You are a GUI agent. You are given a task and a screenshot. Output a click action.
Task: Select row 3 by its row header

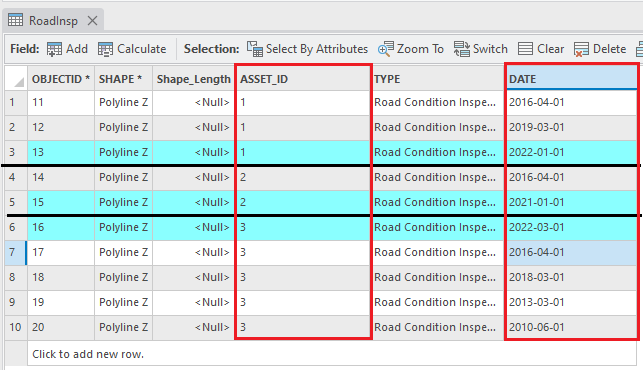(x=16, y=152)
